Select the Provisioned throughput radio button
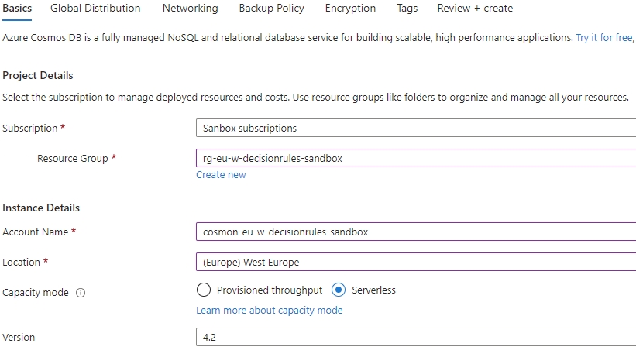 click(x=204, y=290)
